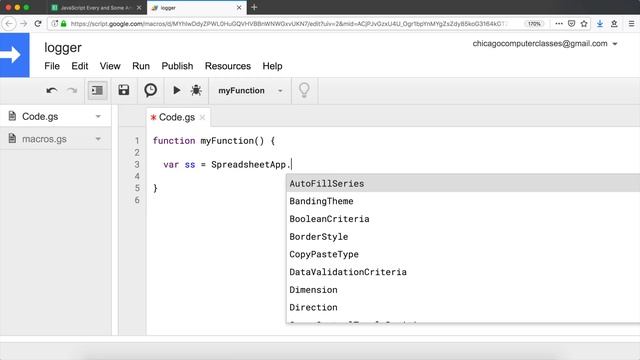This screenshot has height=360, width=640.
Task: Open the Run menu
Action: tap(141, 66)
